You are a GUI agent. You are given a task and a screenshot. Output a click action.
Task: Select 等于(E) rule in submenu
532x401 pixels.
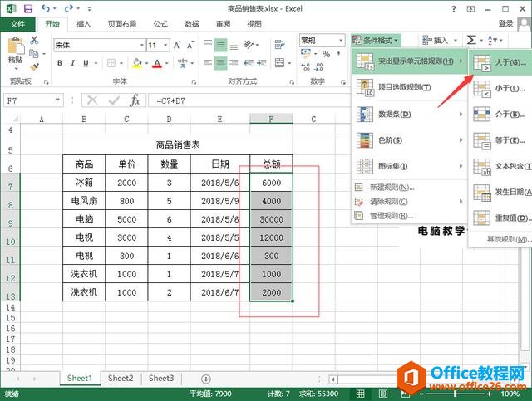[x=500, y=140]
